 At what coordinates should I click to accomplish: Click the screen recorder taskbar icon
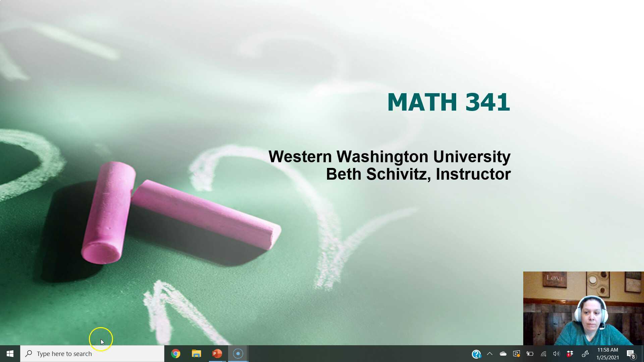(x=238, y=354)
